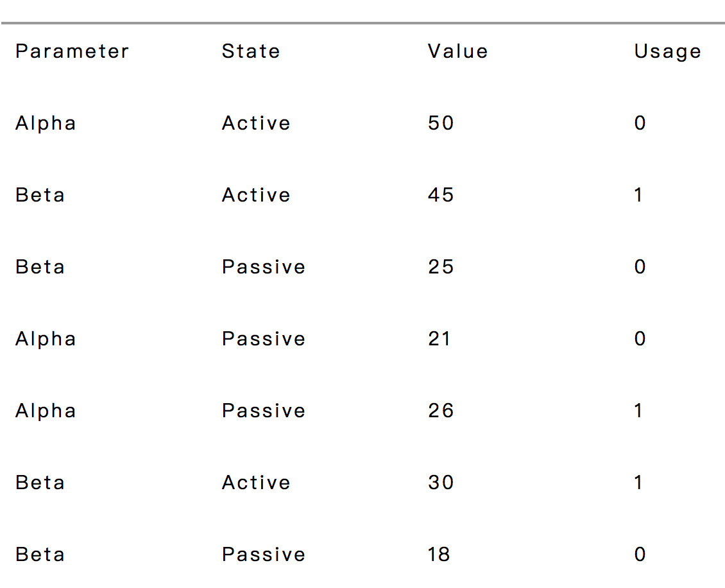Select the Value column header
The height and width of the screenshot is (588, 725).
(x=457, y=51)
